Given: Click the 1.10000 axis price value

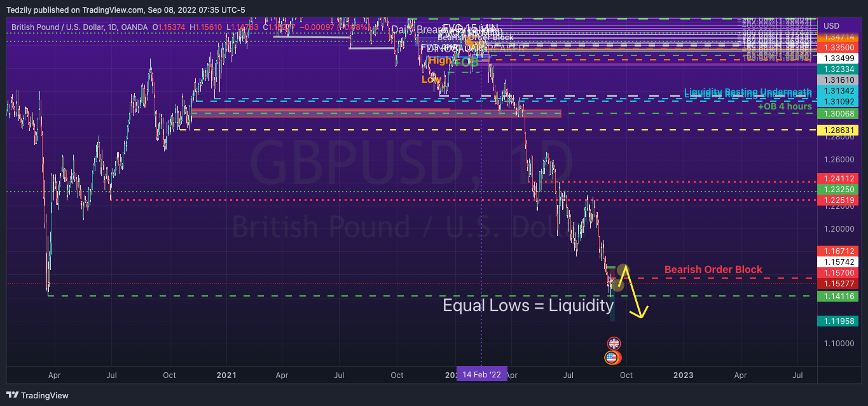Looking at the screenshot, I should coord(837,344).
